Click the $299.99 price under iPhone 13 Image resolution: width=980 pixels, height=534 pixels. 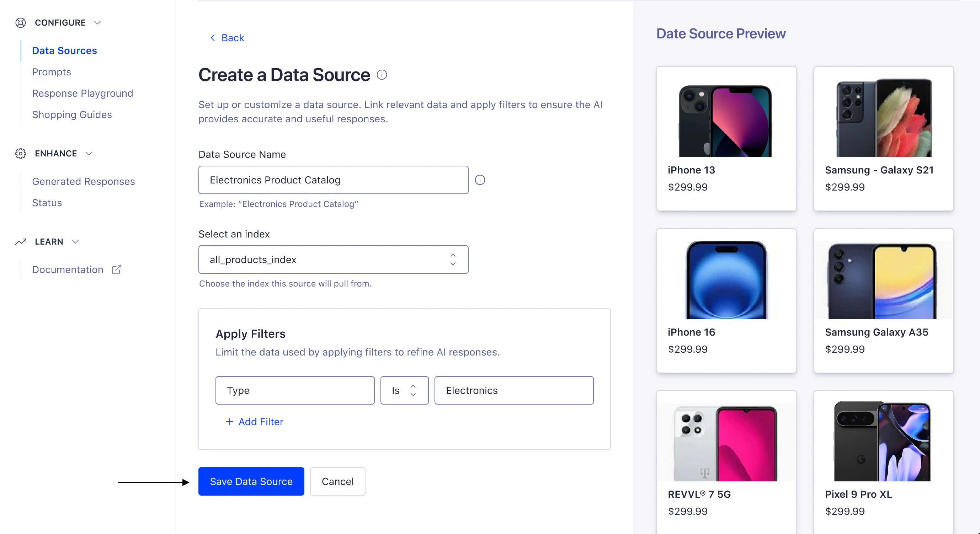point(687,187)
